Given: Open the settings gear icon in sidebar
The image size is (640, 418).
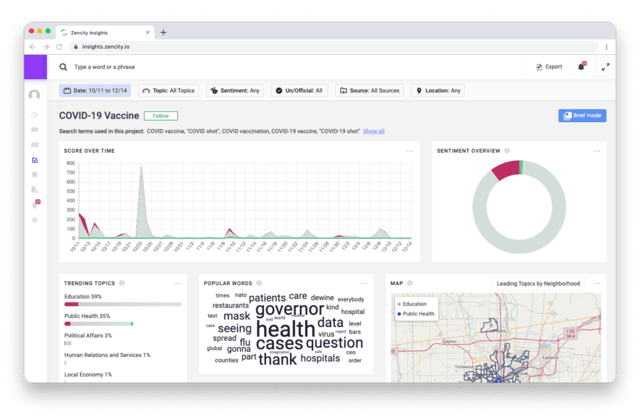Looking at the screenshot, I should (x=35, y=220).
